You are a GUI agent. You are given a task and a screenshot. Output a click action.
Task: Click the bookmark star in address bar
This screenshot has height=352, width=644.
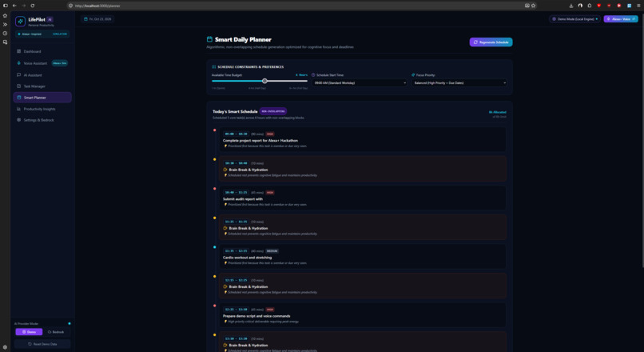click(533, 6)
